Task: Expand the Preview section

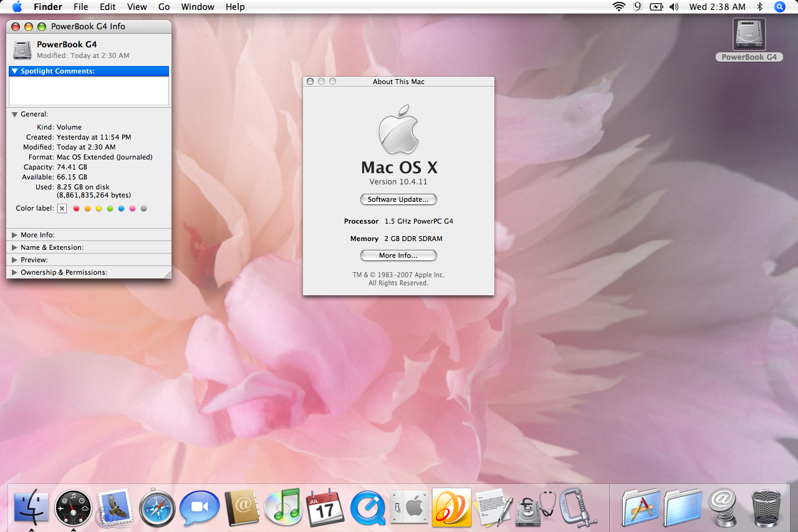Action: pyautogui.click(x=14, y=260)
